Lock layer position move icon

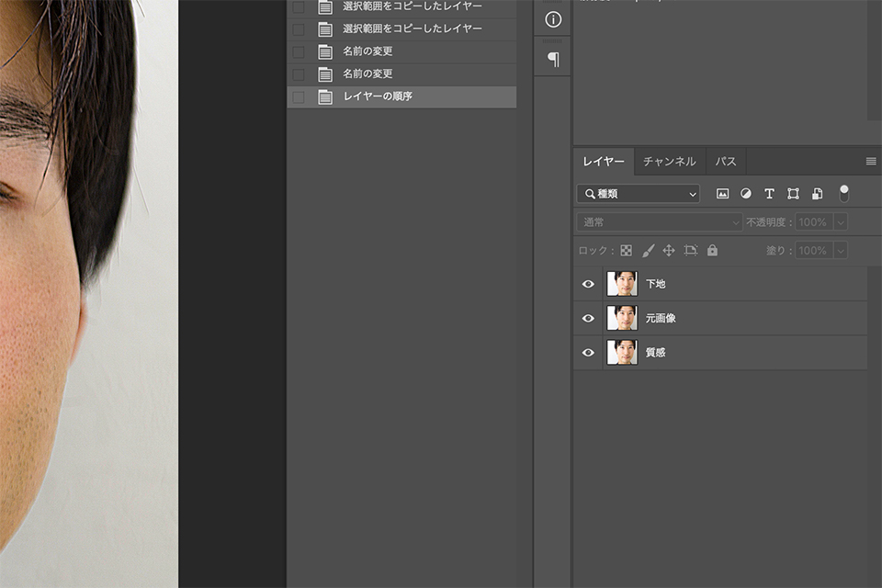coord(669,251)
